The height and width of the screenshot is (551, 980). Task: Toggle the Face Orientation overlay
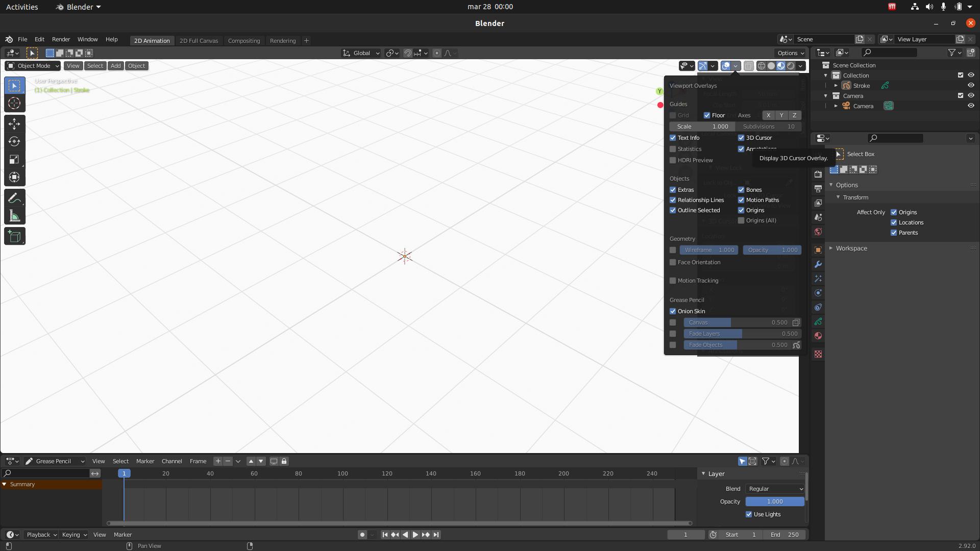672,262
